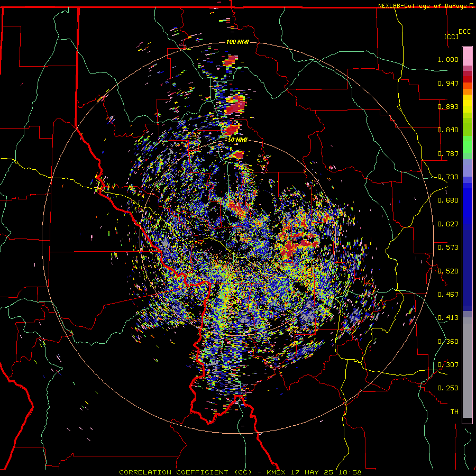Click the 0.893 color scale value
This screenshot has width=476, height=476.
(x=448, y=106)
